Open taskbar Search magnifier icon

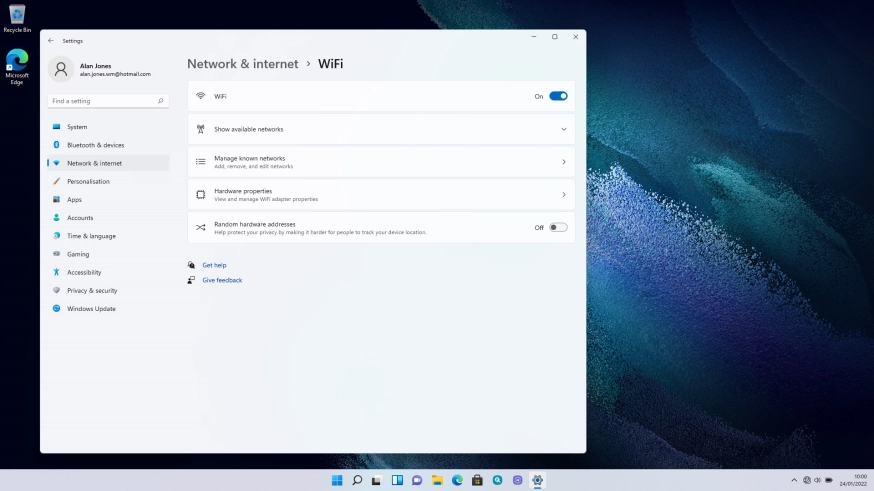click(357, 480)
